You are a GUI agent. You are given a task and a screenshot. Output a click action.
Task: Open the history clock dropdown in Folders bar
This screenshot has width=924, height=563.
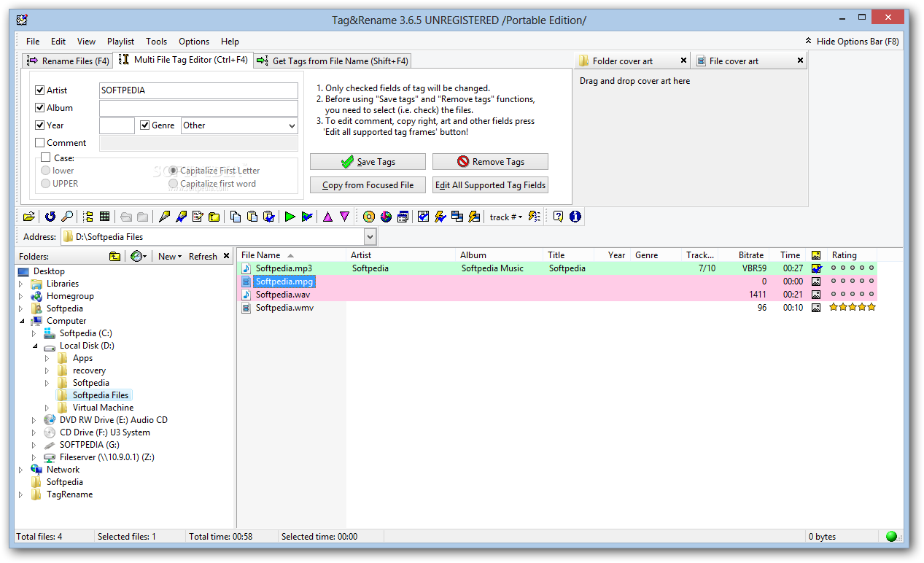coord(139,256)
